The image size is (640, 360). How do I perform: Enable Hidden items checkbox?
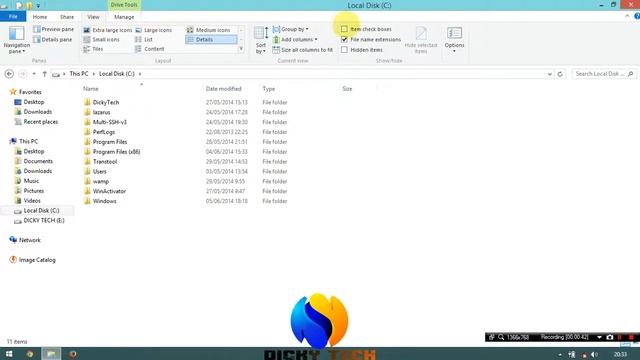coord(344,50)
